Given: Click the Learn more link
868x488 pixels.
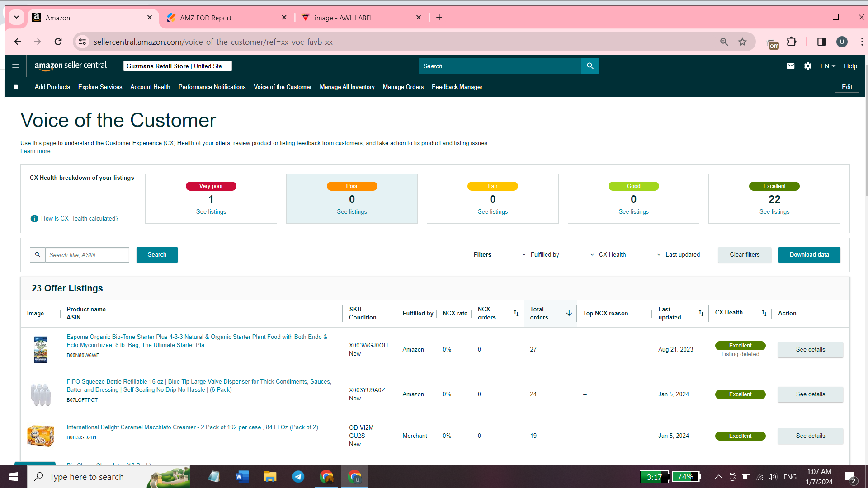Looking at the screenshot, I should tap(35, 151).
